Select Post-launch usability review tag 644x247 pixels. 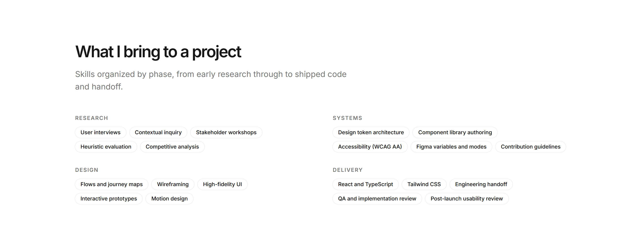tap(467, 199)
